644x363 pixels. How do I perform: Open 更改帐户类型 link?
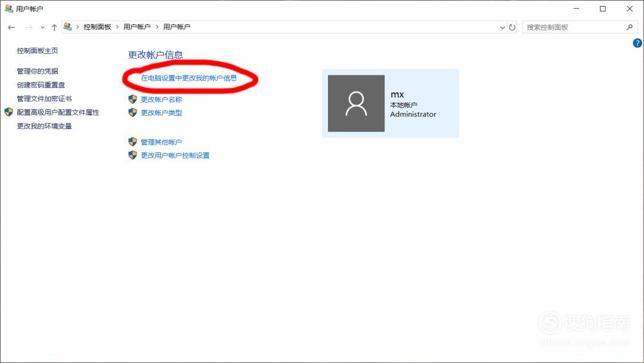[162, 113]
